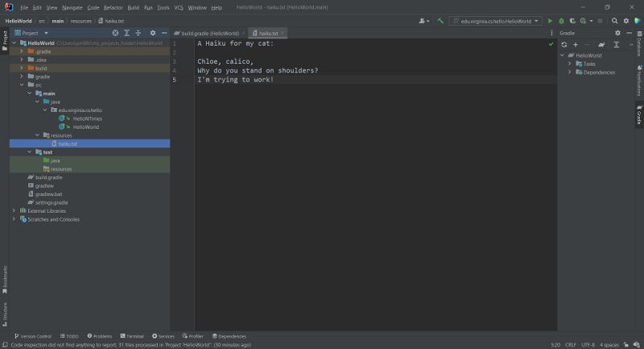Screen dimensions: 644x349
Task: Build project with the hammer icon
Action: point(440,21)
